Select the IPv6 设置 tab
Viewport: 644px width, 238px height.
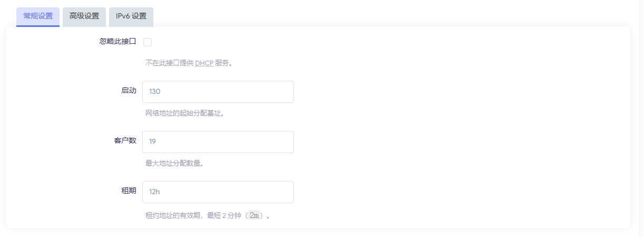tap(131, 16)
